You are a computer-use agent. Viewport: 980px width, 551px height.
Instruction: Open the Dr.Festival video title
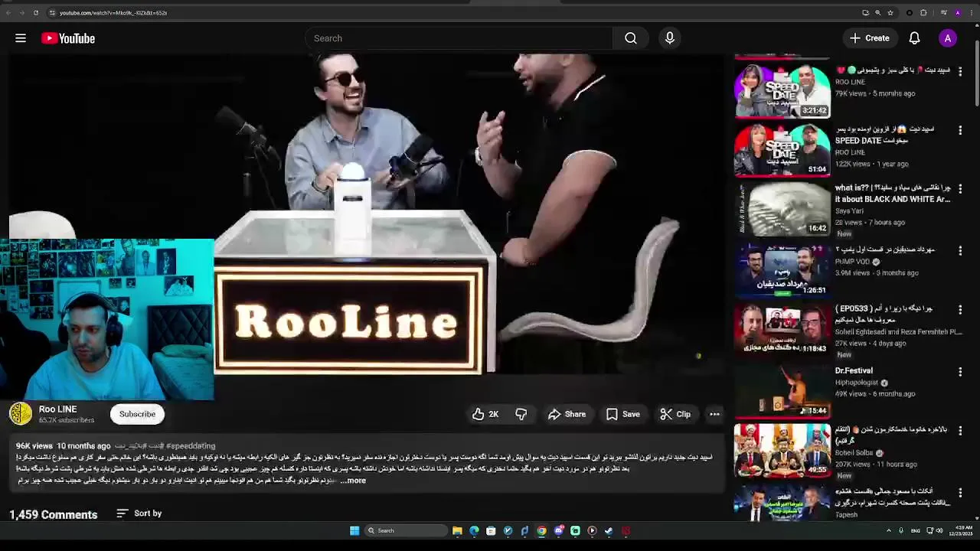pyautogui.click(x=854, y=370)
